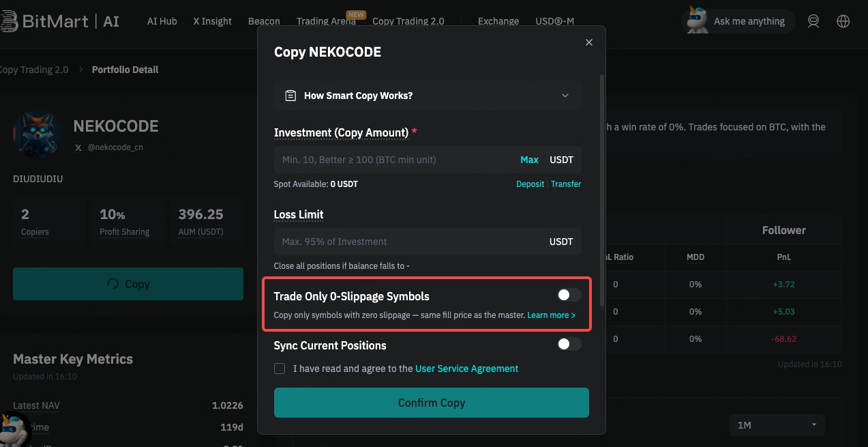
Task: Click the +5.03 PnL value
Action: (x=783, y=311)
